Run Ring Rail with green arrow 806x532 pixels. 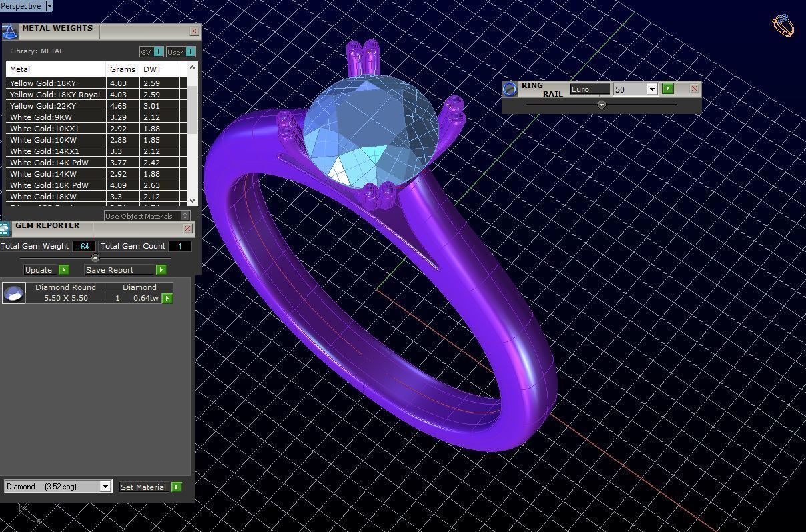click(x=668, y=89)
